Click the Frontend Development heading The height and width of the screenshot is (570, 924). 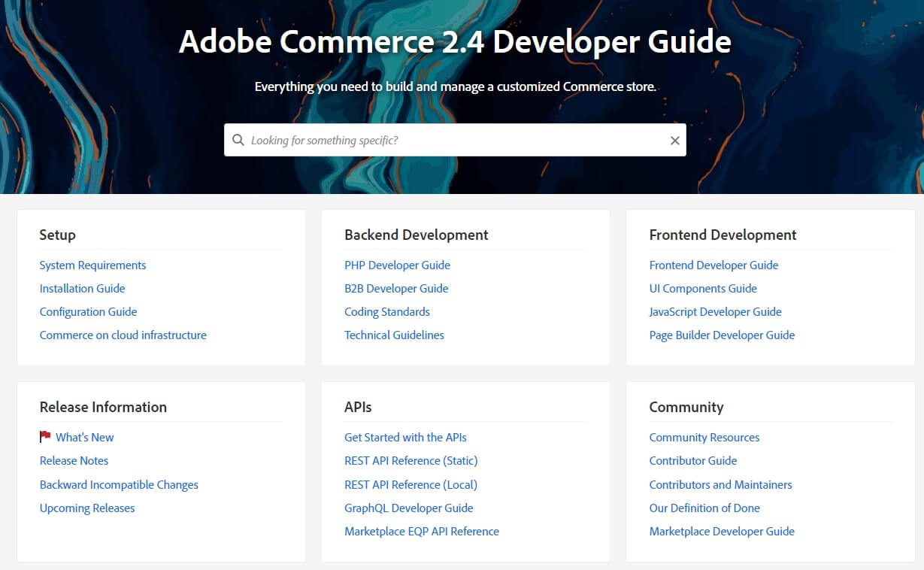tap(723, 235)
